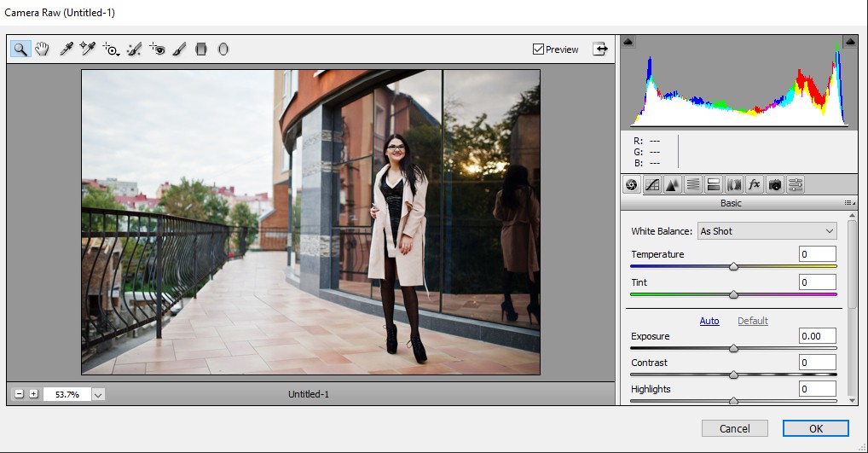Focus the Exposure value field
The image size is (868, 453).
(x=818, y=335)
